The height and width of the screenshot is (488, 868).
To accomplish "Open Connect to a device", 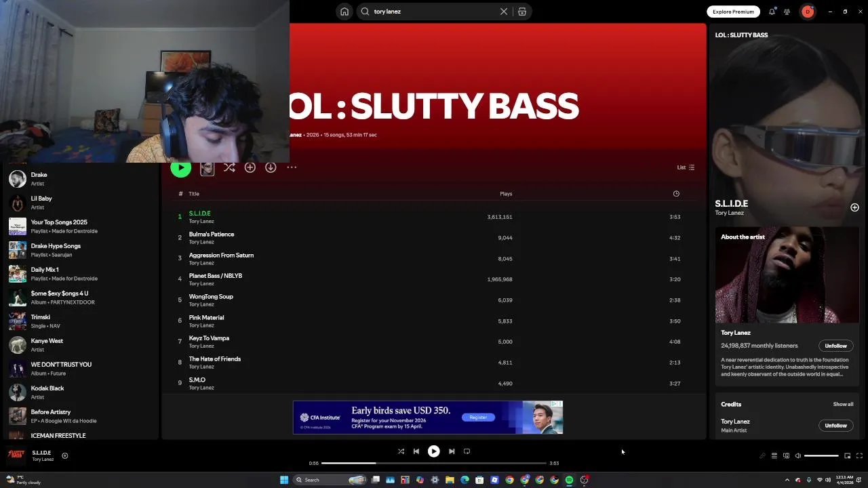I will (786, 456).
